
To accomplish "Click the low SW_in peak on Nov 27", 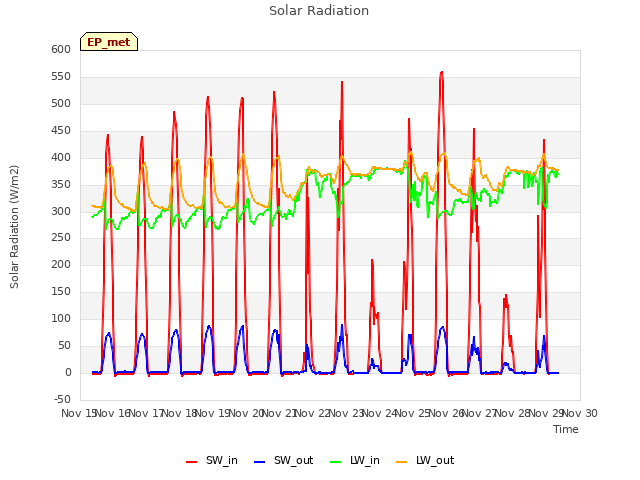I will (x=506, y=296).
